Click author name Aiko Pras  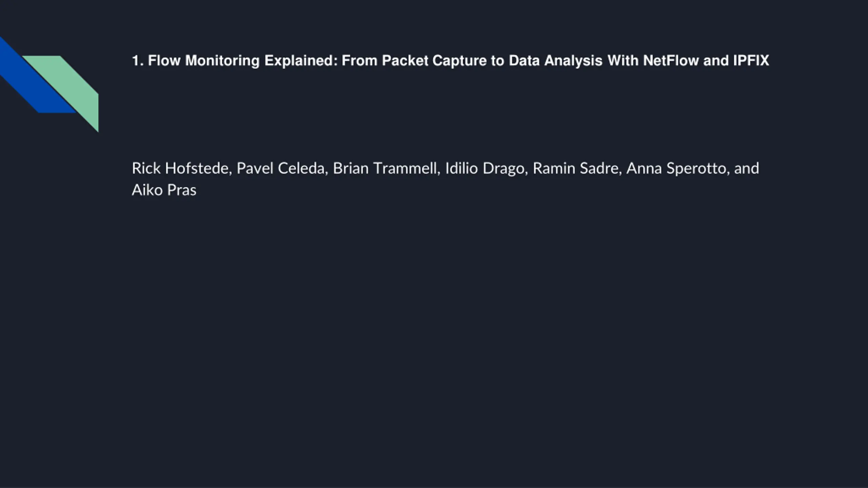pos(164,190)
